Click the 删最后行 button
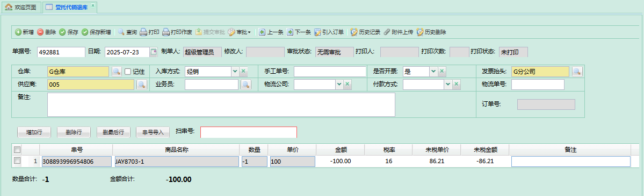 point(113,132)
